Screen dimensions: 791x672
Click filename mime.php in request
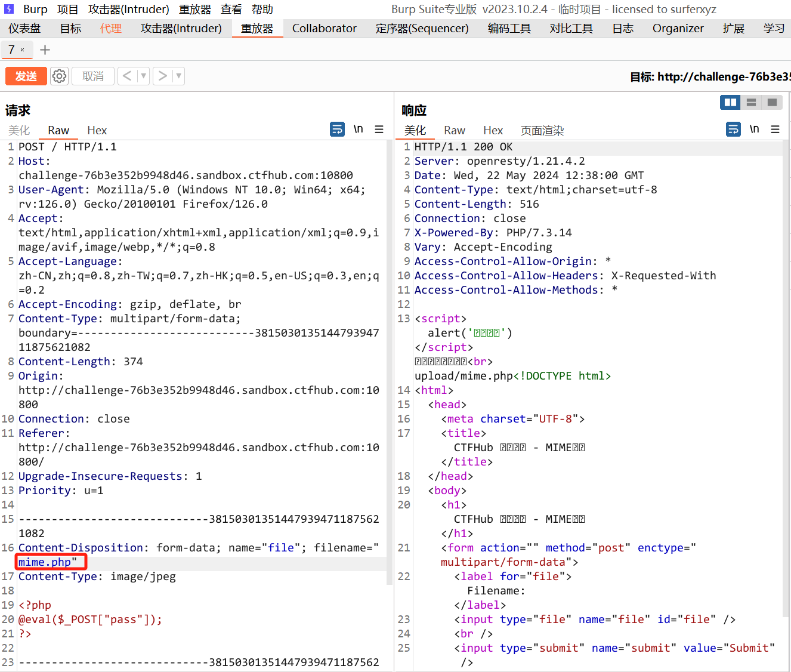45,562
